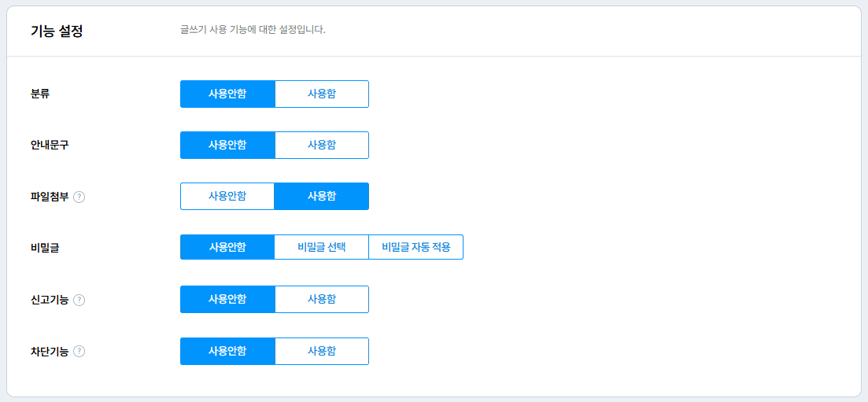Screen dimensions: 868x402
Task: Set 분류 to 사용안함
Action: [x=227, y=94]
